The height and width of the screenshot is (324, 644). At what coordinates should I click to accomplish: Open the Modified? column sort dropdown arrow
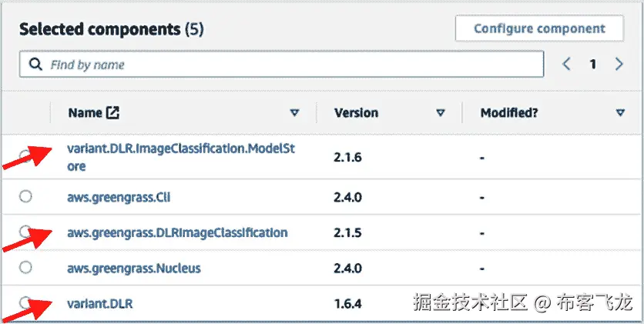[x=621, y=113]
